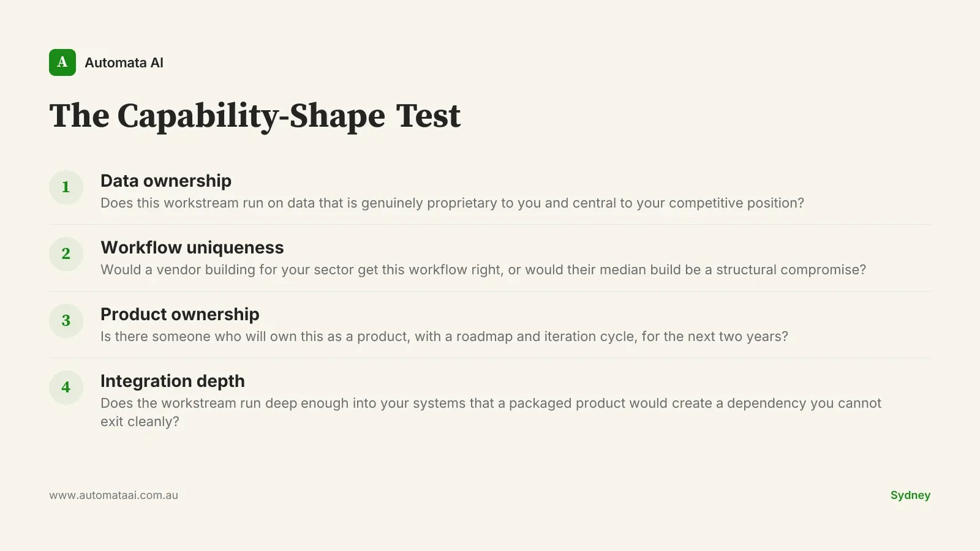Click the exit cleanly text line

[x=140, y=422]
